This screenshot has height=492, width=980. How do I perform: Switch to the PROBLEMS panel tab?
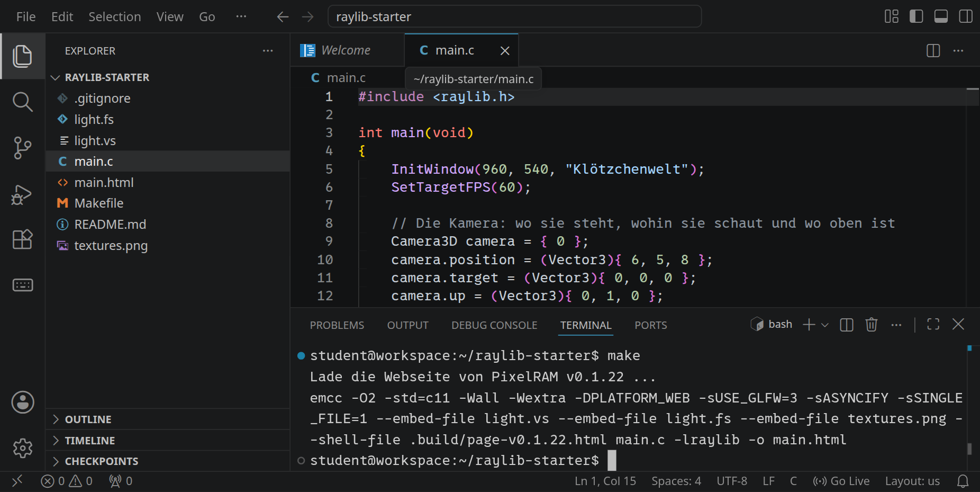[x=337, y=325]
